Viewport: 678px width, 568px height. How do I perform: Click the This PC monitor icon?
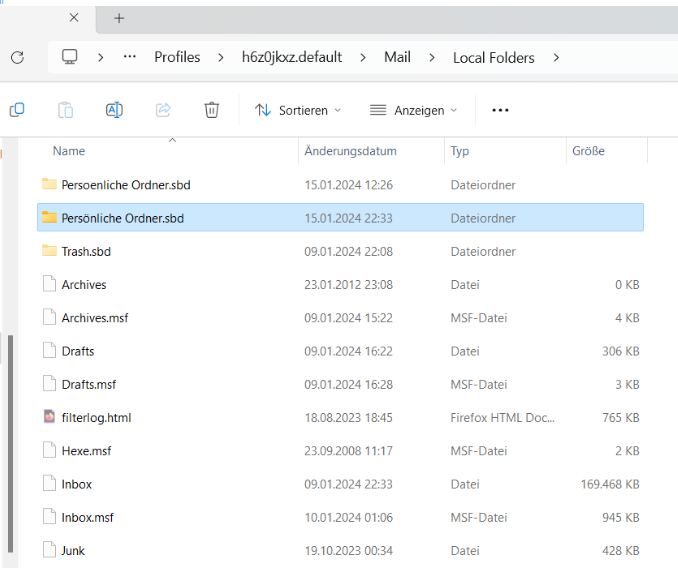(70, 57)
